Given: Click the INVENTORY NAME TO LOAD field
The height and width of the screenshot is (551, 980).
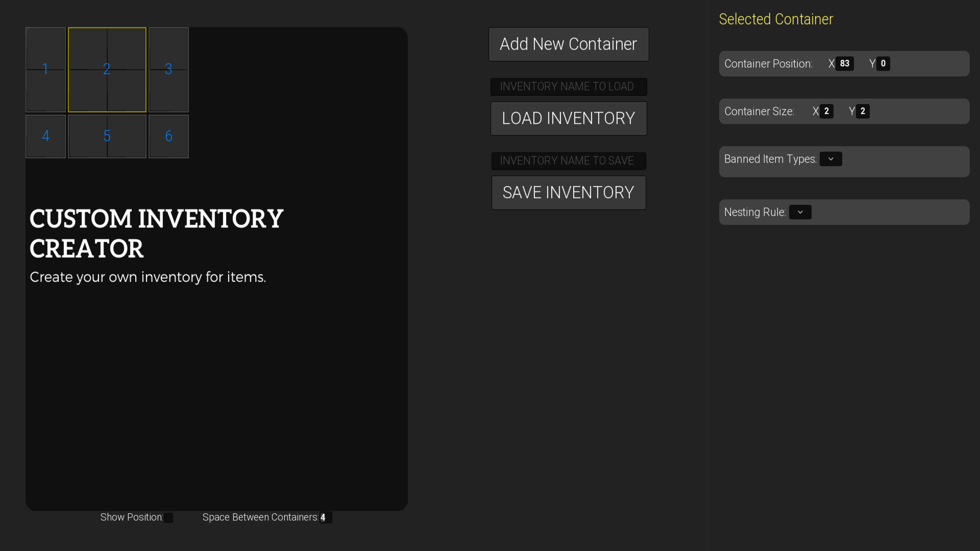Looking at the screenshot, I should tap(568, 87).
